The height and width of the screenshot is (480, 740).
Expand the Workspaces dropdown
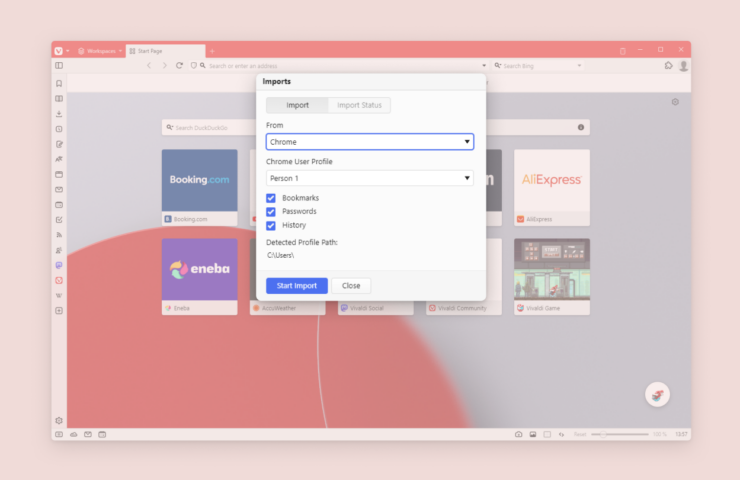click(100, 51)
